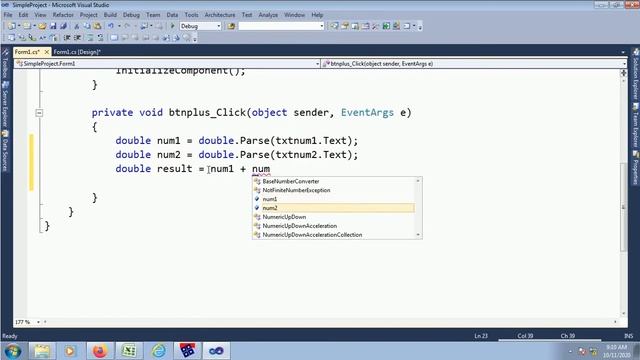640x360 pixels.
Task: Click the Increase Indent icon
Action: coord(77,38)
